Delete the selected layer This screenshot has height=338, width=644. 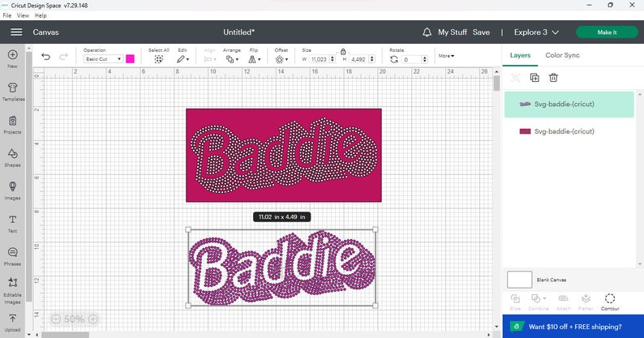click(x=553, y=77)
